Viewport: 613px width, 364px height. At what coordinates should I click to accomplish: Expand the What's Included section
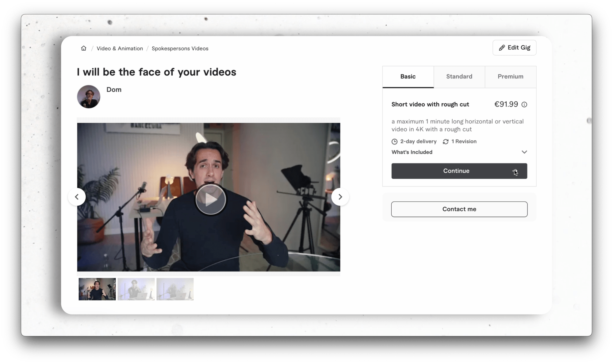pos(412,152)
